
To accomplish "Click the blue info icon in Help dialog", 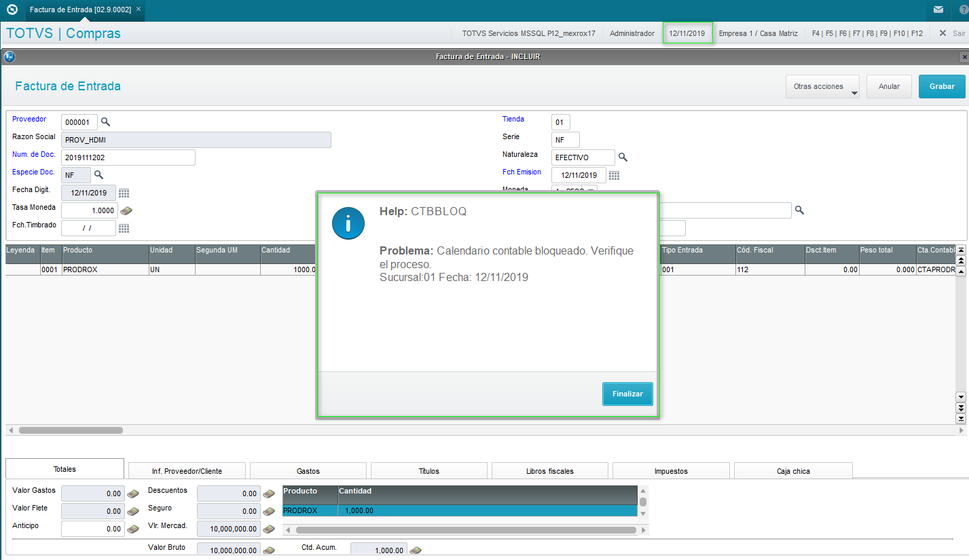I will click(348, 222).
